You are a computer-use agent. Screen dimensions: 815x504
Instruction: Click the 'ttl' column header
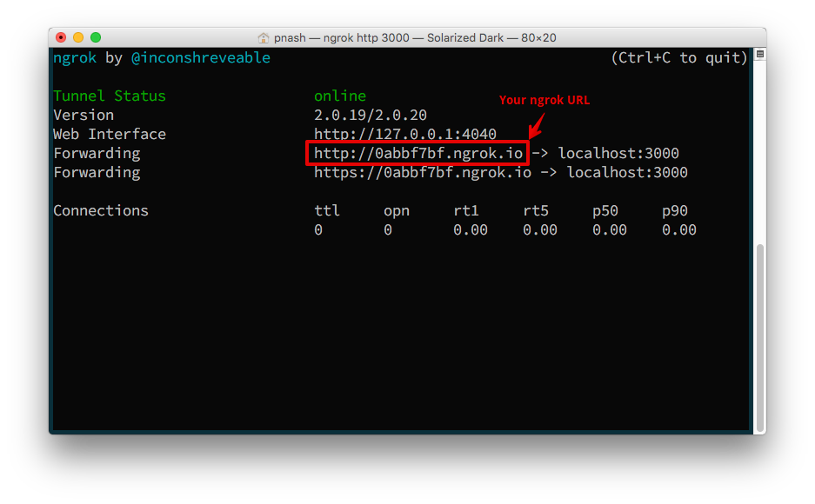click(327, 211)
